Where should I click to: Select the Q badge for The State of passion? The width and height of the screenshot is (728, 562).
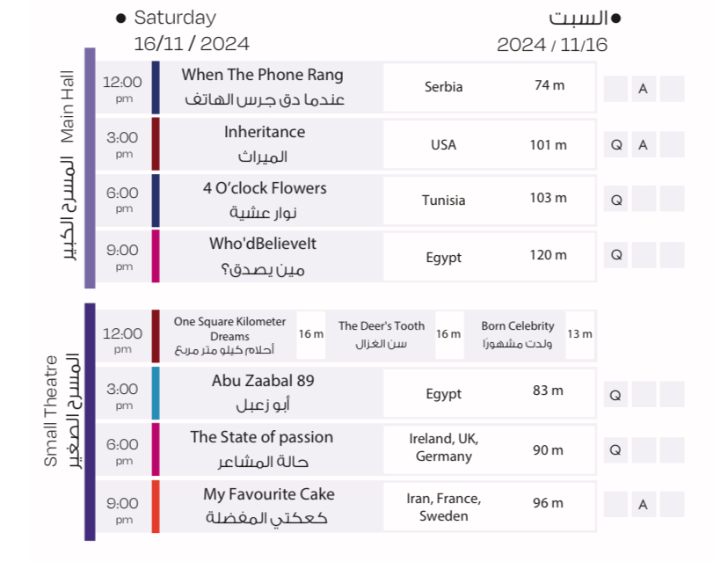pos(615,449)
